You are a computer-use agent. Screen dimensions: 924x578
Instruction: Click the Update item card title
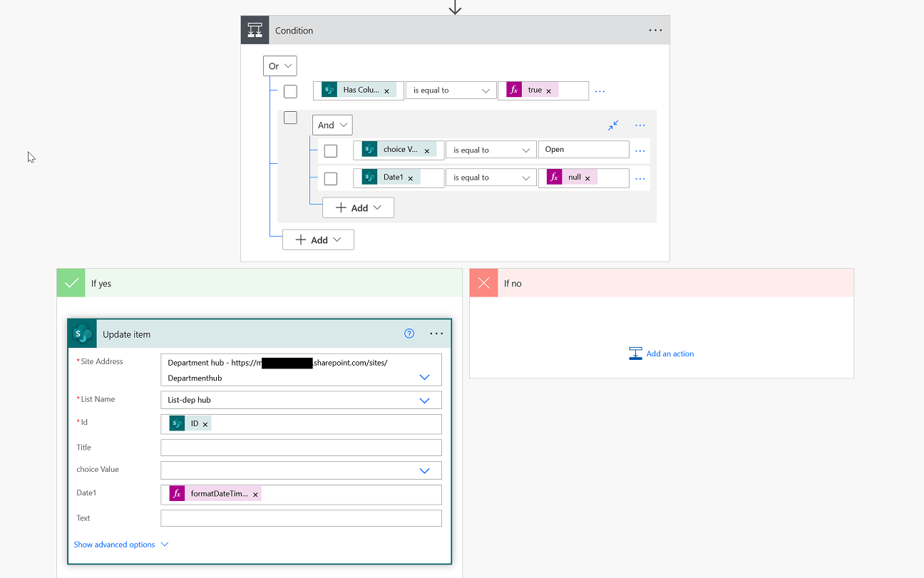[x=127, y=334]
